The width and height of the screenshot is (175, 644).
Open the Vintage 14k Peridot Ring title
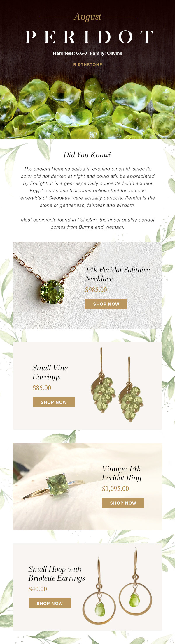122,473
